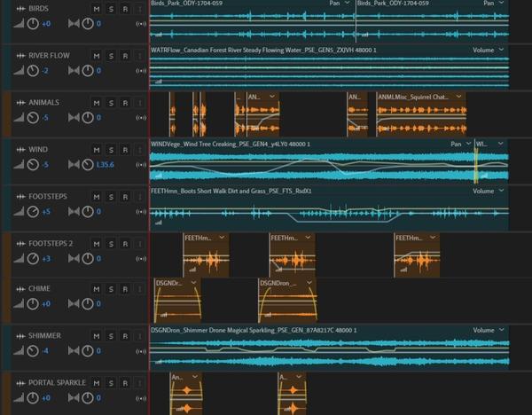Mute the BIRDS track
Viewport: 532px width, 415px height.
[97, 9]
